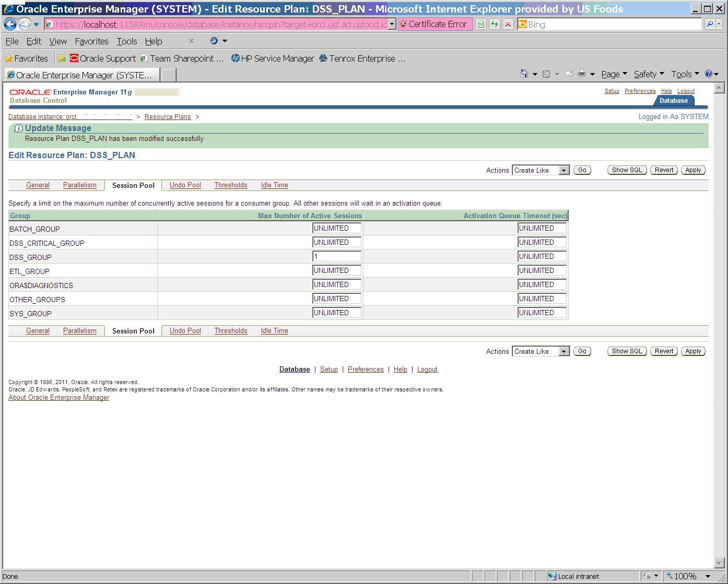Open the Page command bar dropdown
The width and height of the screenshot is (728, 584).
click(x=614, y=74)
